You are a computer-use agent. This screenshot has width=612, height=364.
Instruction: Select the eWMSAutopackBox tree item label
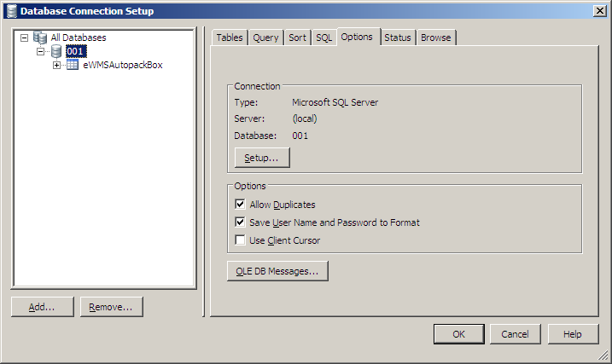[x=123, y=65]
